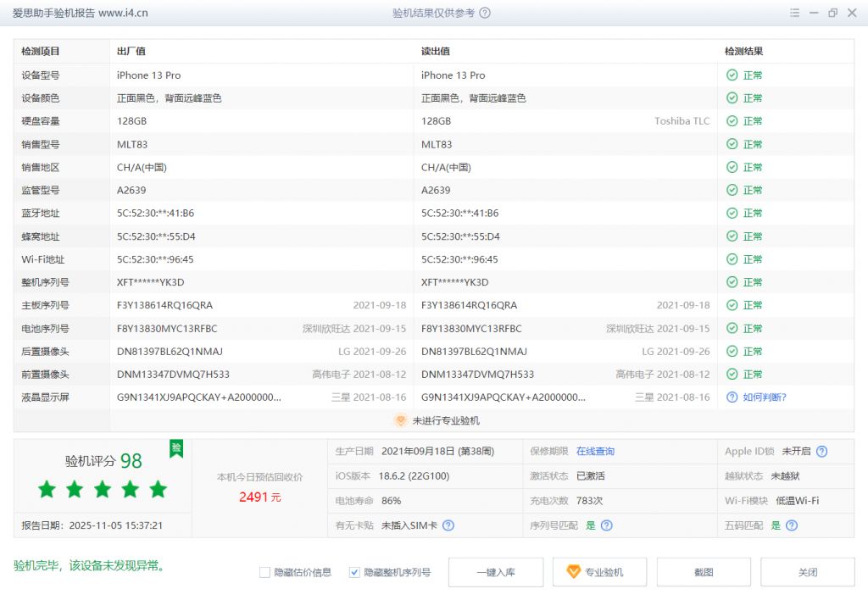The image size is (868, 600).
Task: Click the help icon beside 验机结果仅供参考
Action: (x=483, y=13)
